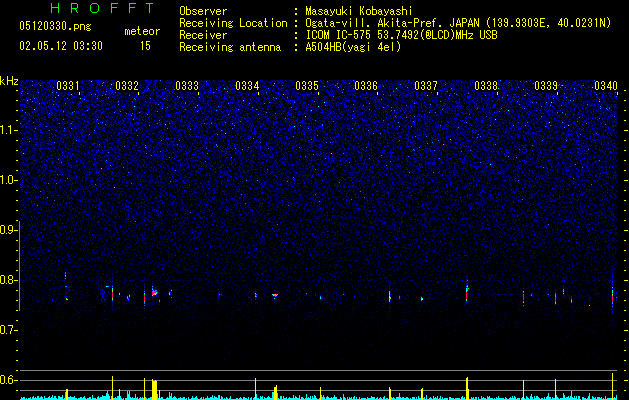This screenshot has height=400, width=629.
Task: Click the 1.0 kHz axis label
Action: point(8,180)
